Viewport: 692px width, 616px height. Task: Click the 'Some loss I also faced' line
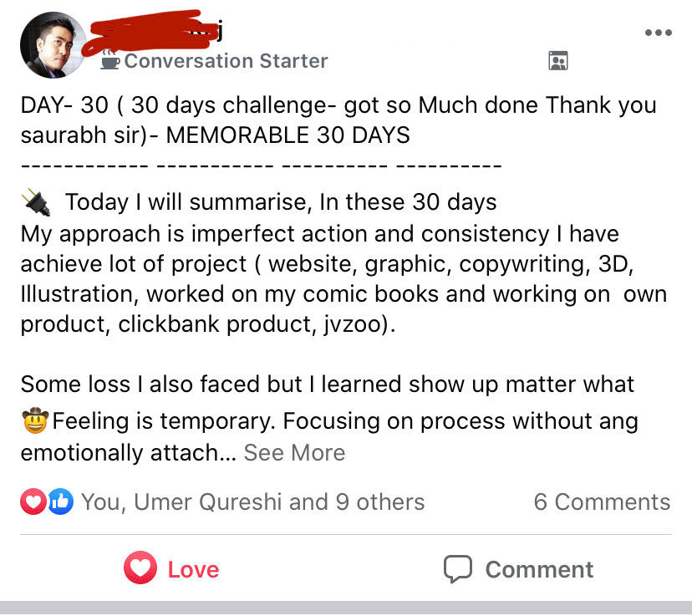(327, 384)
